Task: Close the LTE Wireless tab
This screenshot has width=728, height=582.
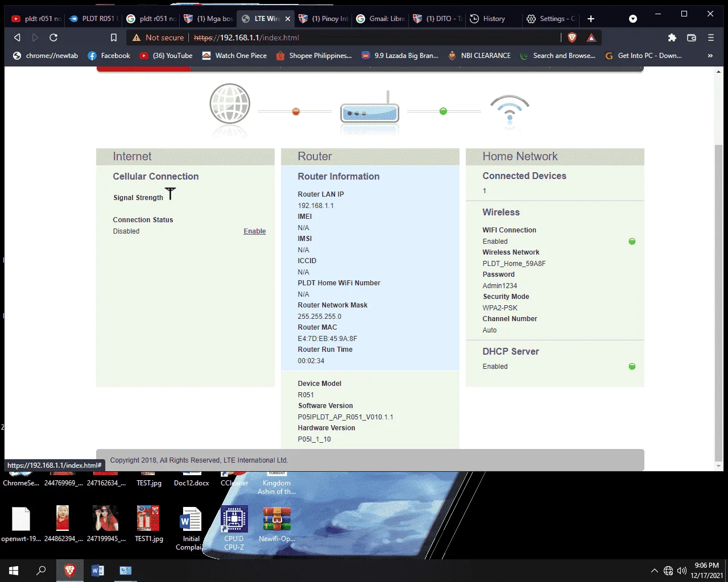Action: click(x=288, y=19)
